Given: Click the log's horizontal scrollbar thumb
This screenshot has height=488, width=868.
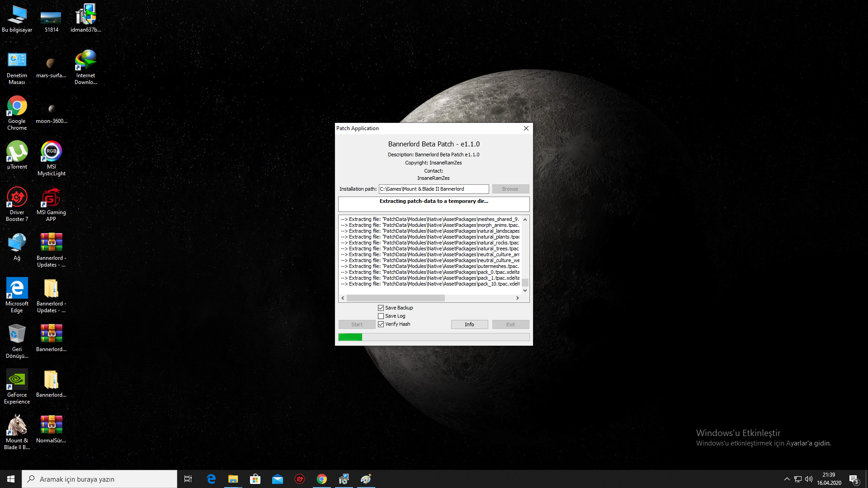Looking at the screenshot, I should click(x=396, y=298).
